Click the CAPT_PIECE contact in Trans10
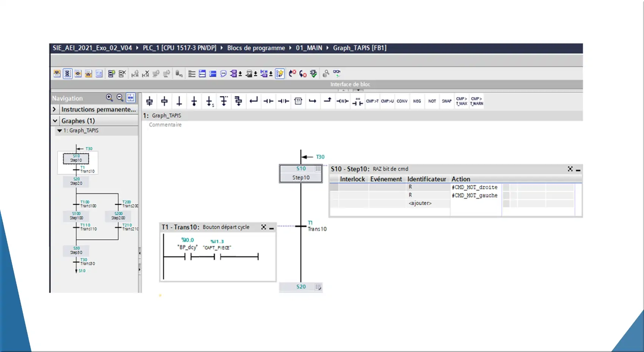 pos(217,257)
